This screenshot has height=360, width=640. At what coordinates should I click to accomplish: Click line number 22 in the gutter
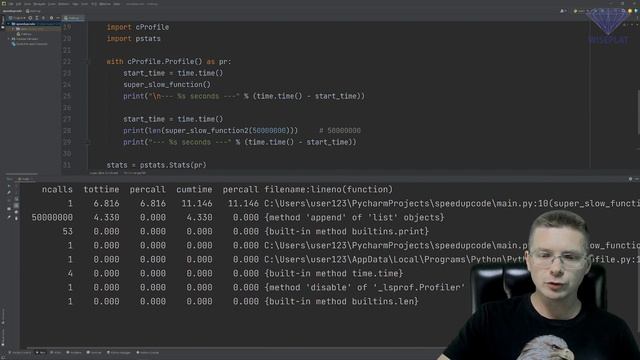click(x=67, y=61)
